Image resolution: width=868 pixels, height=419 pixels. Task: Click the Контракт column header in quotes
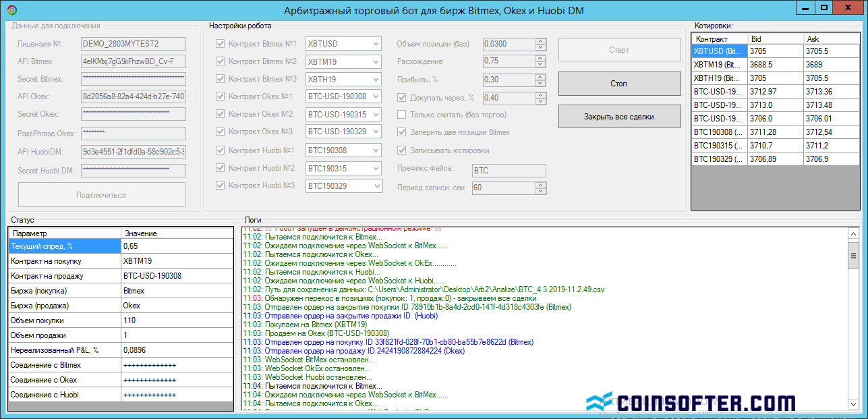720,39
